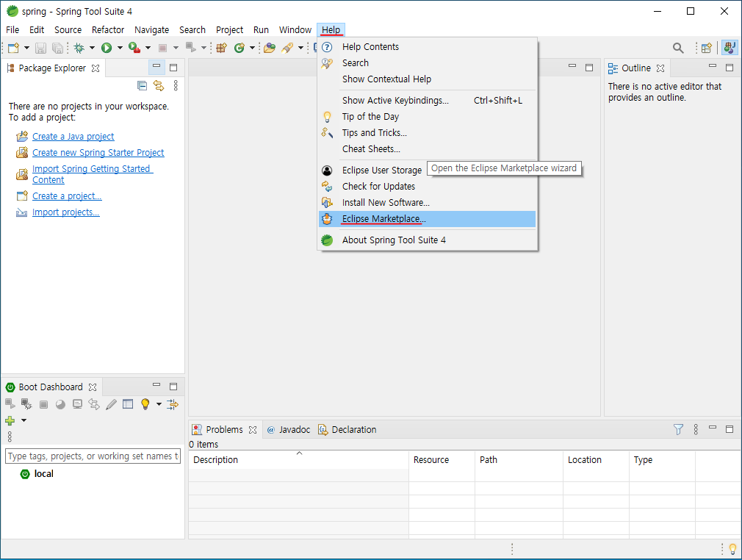Click the toolbar search magnifier icon
Image resolution: width=742 pixels, height=560 pixels.
pyautogui.click(x=678, y=48)
